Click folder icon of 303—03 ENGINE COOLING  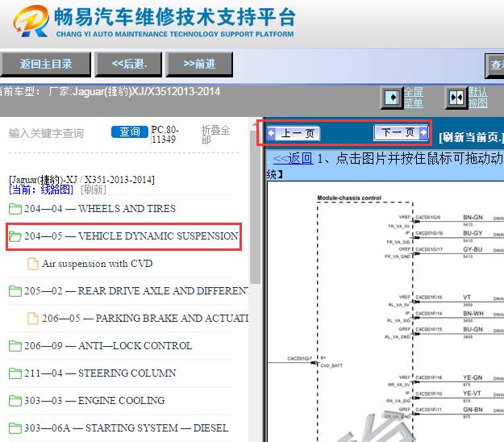click(15, 401)
